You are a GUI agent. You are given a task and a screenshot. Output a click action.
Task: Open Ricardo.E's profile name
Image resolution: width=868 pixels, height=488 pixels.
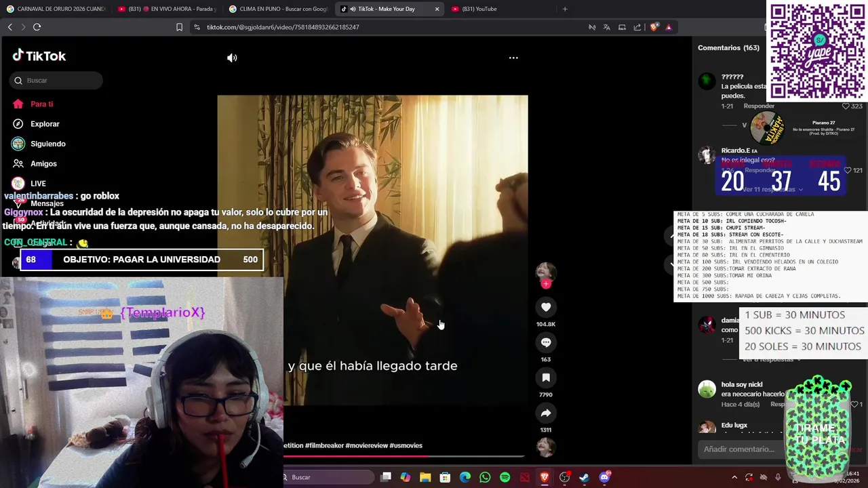(x=735, y=150)
